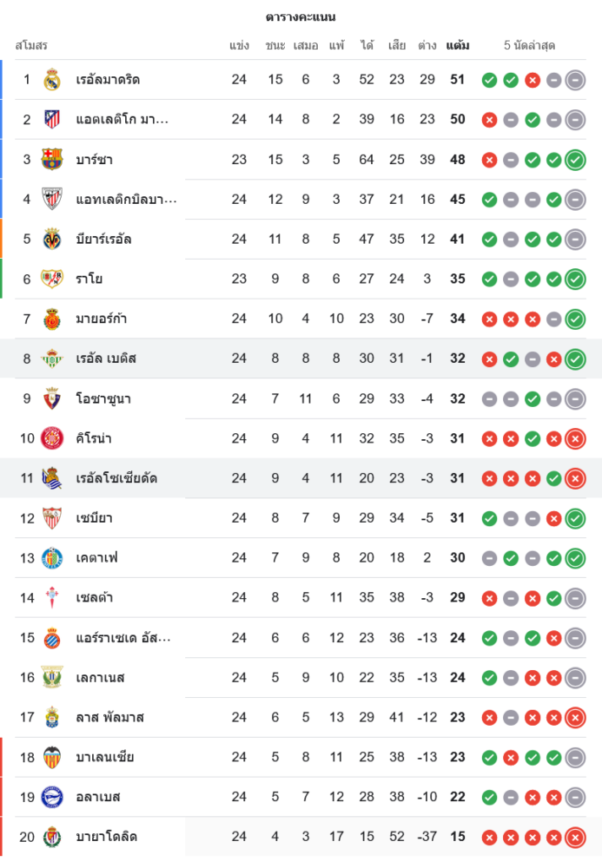The height and width of the screenshot is (868, 602).
Task: Open the เรอัลมาดริด team link
Action: (x=108, y=80)
